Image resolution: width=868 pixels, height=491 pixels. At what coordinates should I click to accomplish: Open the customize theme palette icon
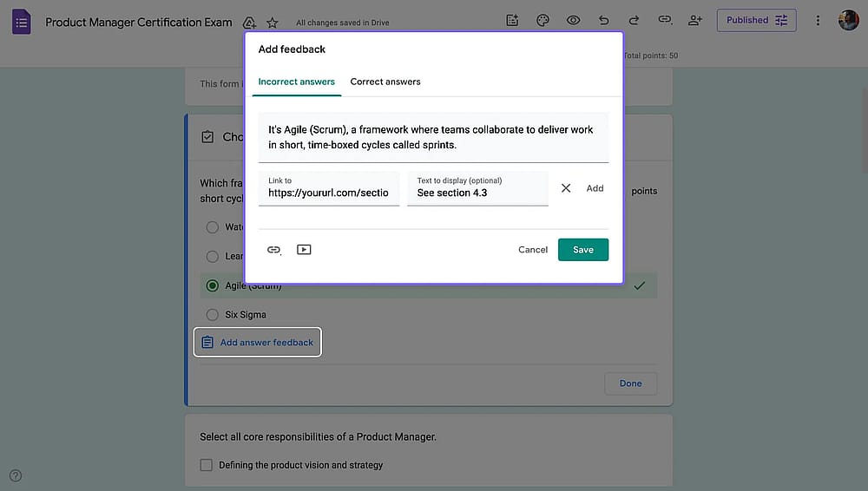click(x=542, y=21)
